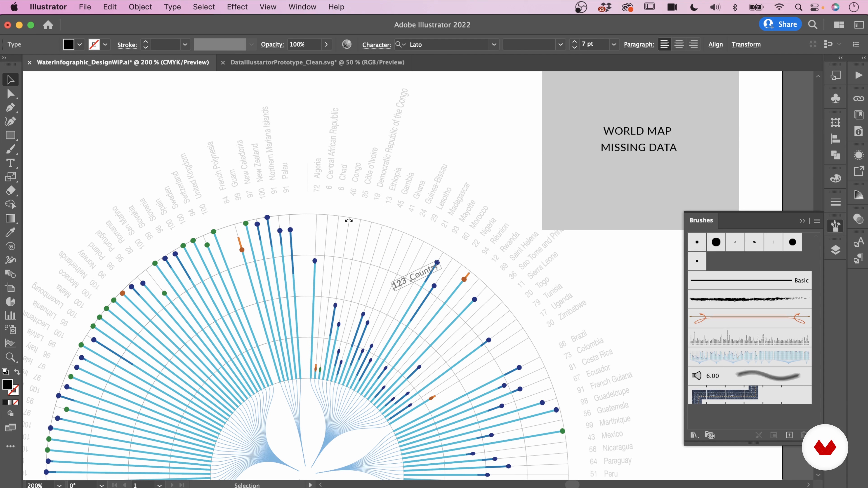Open the rotate view angle dropdown
The width and height of the screenshot is (868, 488).
tap(101, 485)
